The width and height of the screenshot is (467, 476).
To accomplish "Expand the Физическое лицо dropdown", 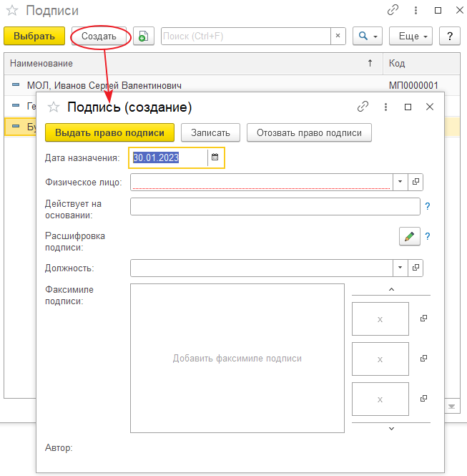I will pyautogui.click(x=400, y=182).
